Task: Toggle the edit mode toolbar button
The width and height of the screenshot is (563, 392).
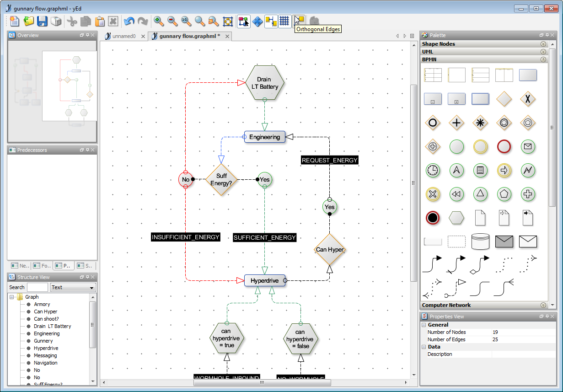Action: pos(243,21)
